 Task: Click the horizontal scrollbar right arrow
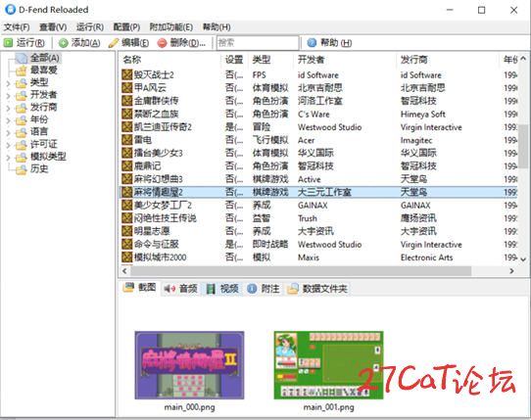point(511,271)
